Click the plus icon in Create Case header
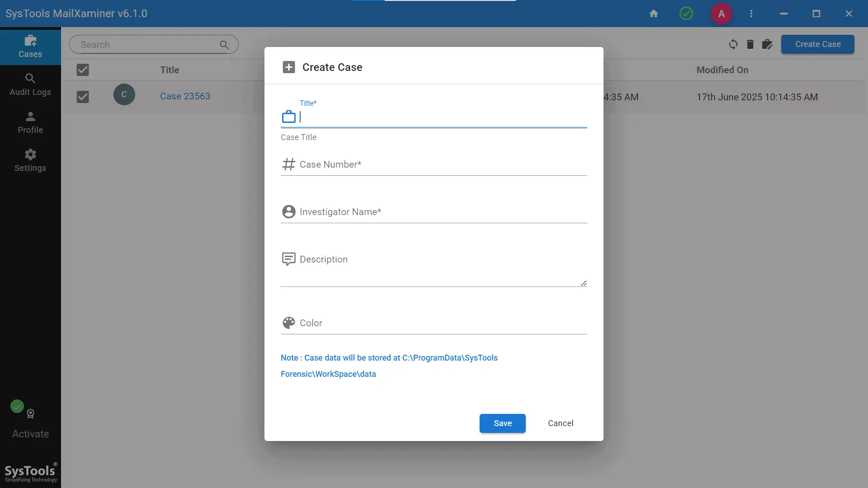This screenshot has height=488, width=868. (x=289, y=67)
